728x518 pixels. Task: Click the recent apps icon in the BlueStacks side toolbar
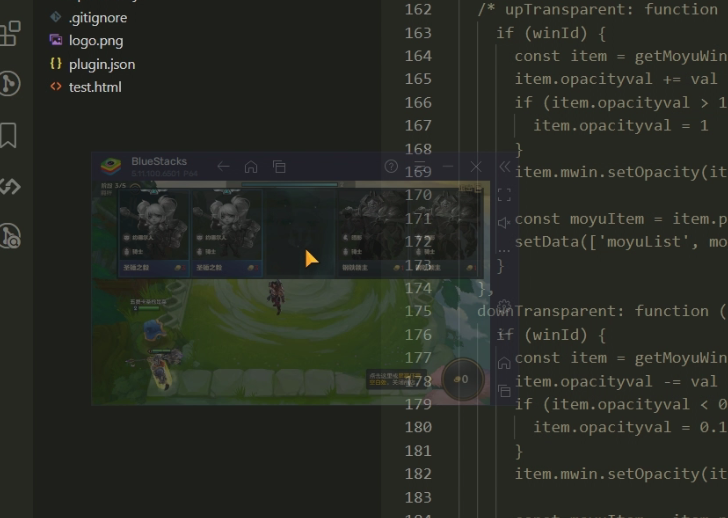click(x=504, y=391)
